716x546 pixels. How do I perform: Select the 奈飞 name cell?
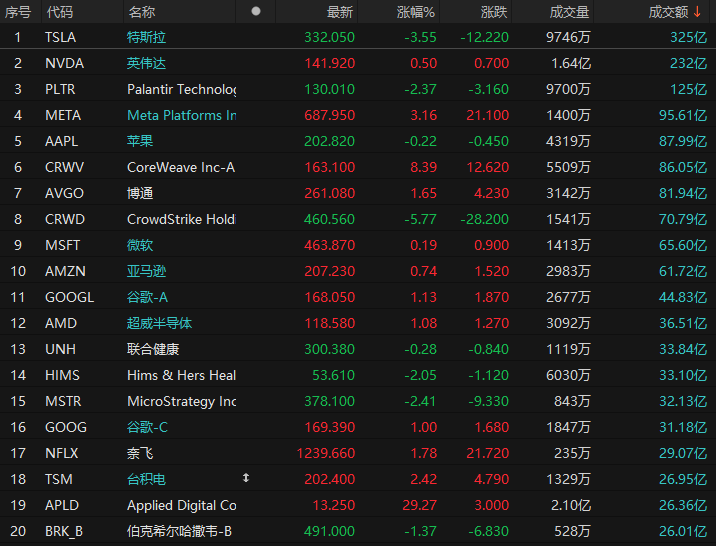coord(140,453)
